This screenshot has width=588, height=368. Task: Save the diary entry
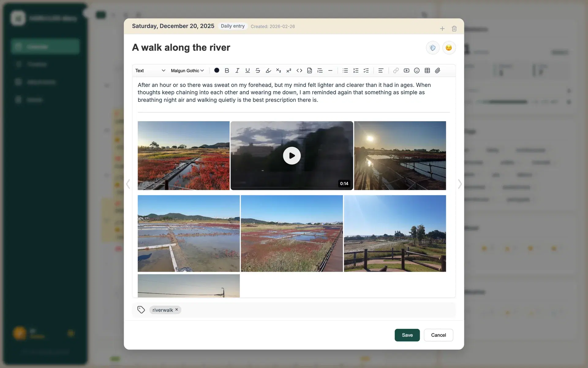(407, 335)
